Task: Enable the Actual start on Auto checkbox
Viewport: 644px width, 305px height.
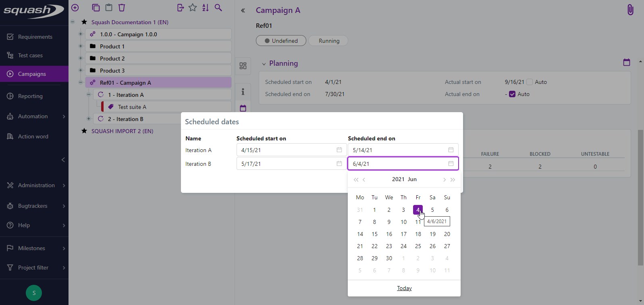Action: pyautogui.click(x=530, y=82)
